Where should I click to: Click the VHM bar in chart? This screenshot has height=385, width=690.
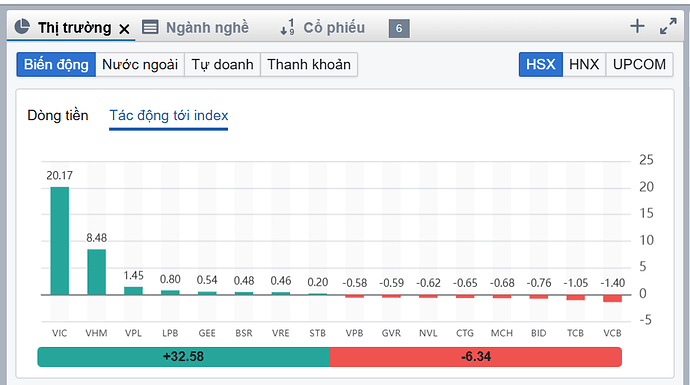(96, 272)
